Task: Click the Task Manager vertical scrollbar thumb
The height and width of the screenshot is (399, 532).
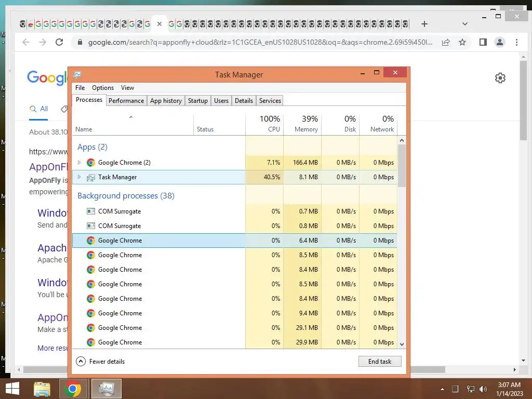Action: (x=402, y=166)
